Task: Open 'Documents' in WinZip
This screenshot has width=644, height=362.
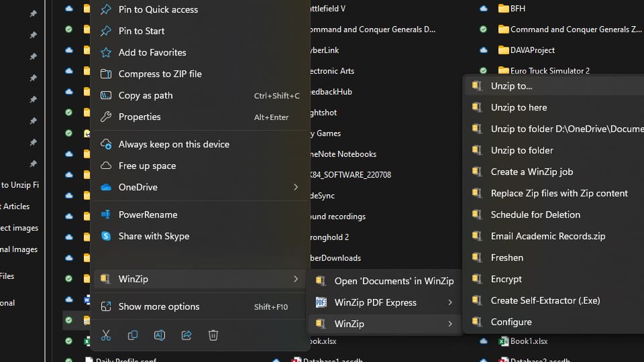Action: tap(384, 281)
